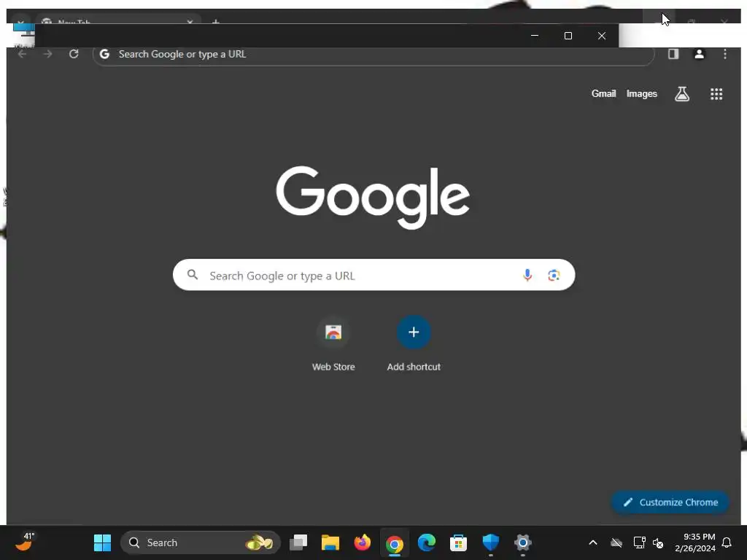Click the Customize Chrome button
The width and height of the screenshot is (747, 560).
coord(670,502)
